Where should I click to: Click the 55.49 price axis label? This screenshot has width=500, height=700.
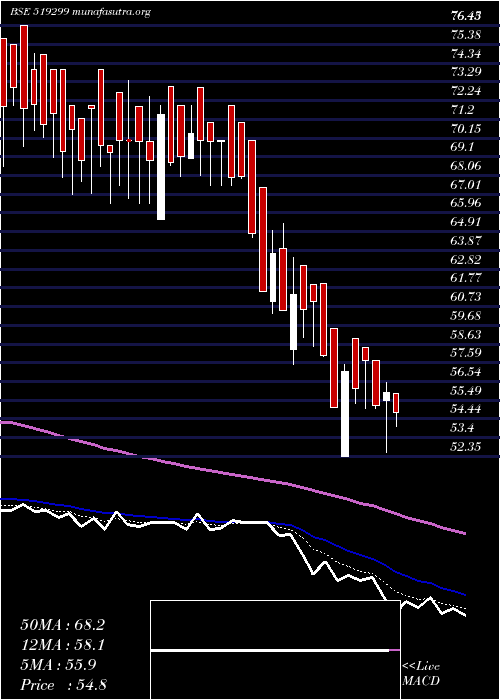467,390
